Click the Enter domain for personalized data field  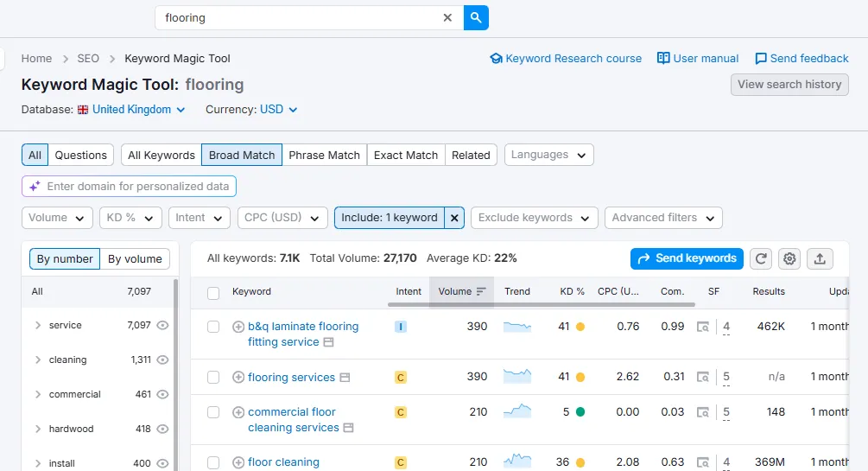pos(129,186)
